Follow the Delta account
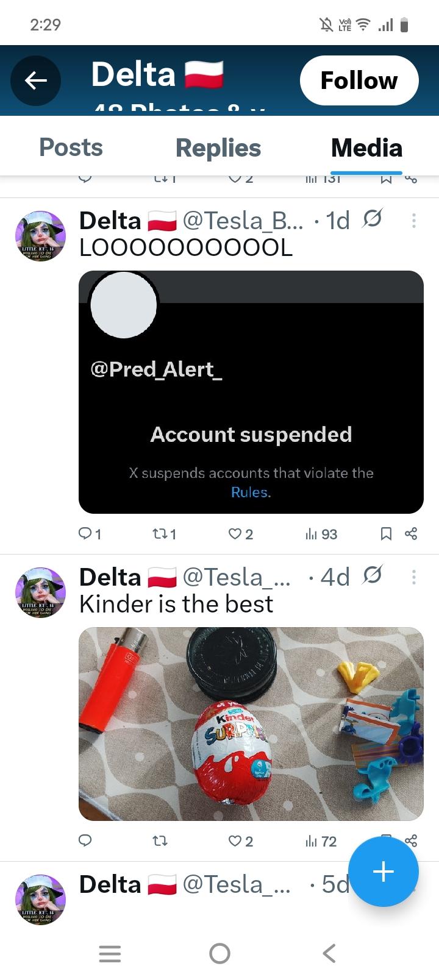This screenshot has height=980, width=439. click(x=359, y=80)
